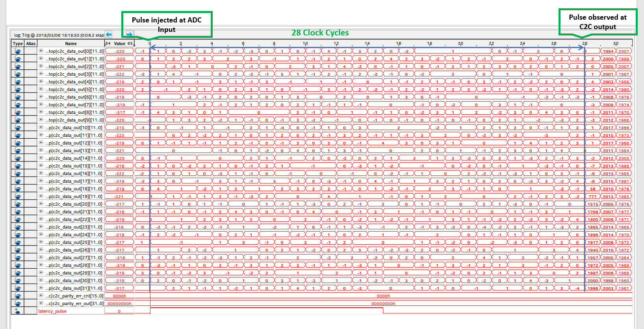This screenshot has width=644, height=329.
Task: Select the c2c_data_out[19][11..0] signal name
Action: (x=74, y=197)
